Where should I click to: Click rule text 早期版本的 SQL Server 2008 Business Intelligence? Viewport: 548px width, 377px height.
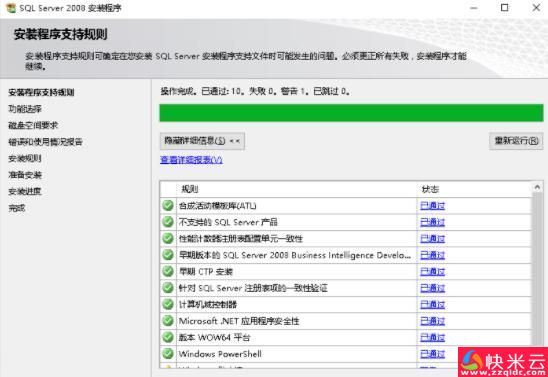[x=295, y=255]
